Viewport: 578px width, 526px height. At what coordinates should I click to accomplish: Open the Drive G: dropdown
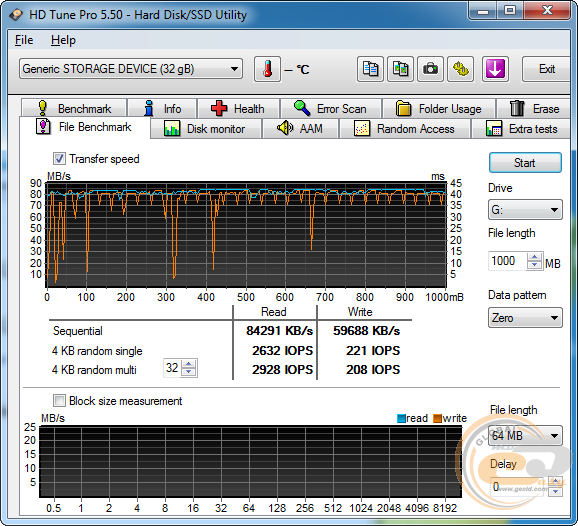point(525,210)
